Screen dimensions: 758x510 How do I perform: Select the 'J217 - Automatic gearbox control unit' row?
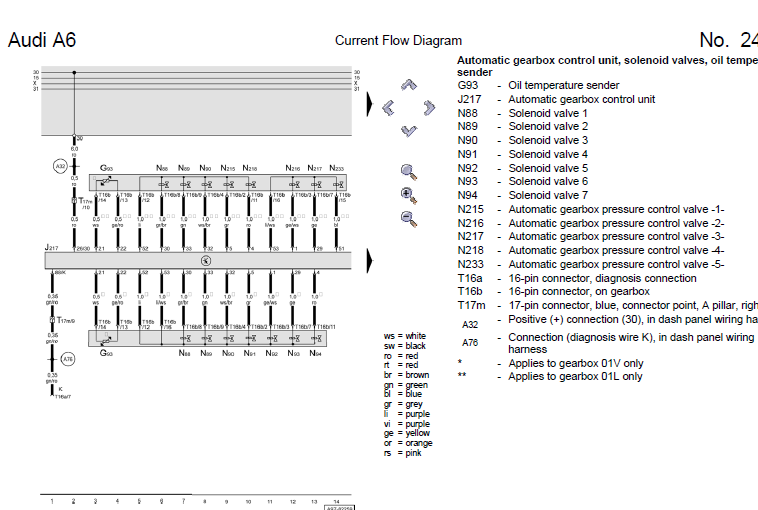(556, 100)
